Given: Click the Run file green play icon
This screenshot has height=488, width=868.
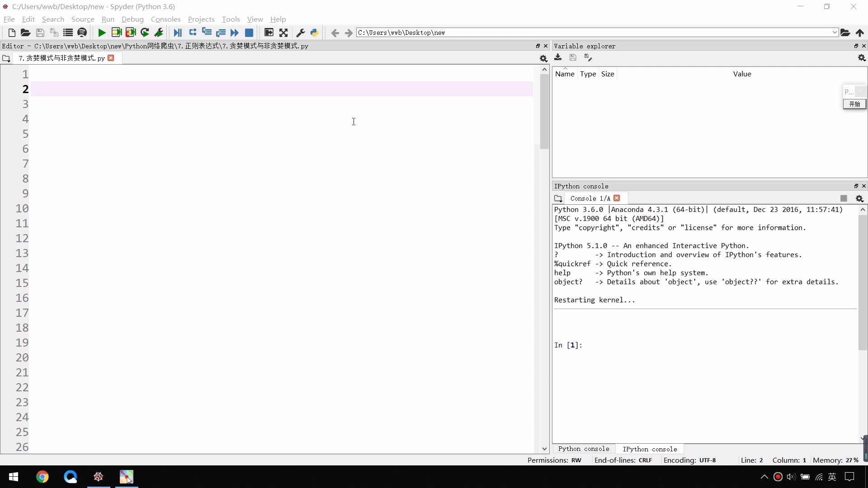Looking at the screenshot, I should pos(102,33).
